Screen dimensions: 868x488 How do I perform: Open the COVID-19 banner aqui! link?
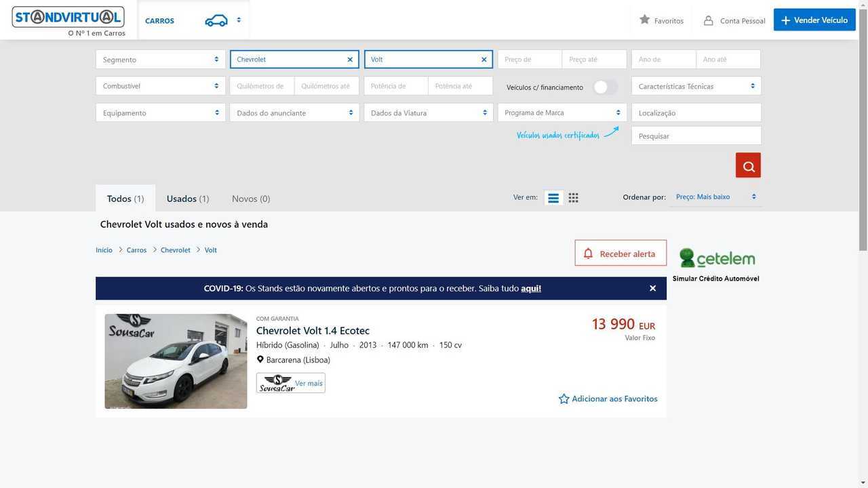531,288
